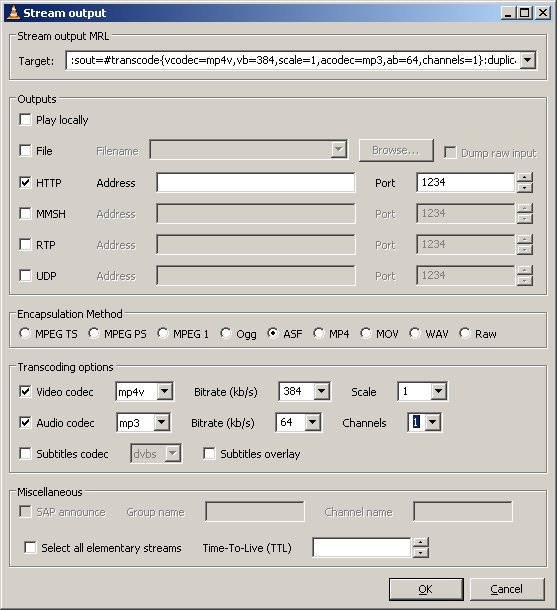Image resolution: width=557 pixels, height=610 pixels.
Task: Check the File output option
Action: tap(25, 150)
